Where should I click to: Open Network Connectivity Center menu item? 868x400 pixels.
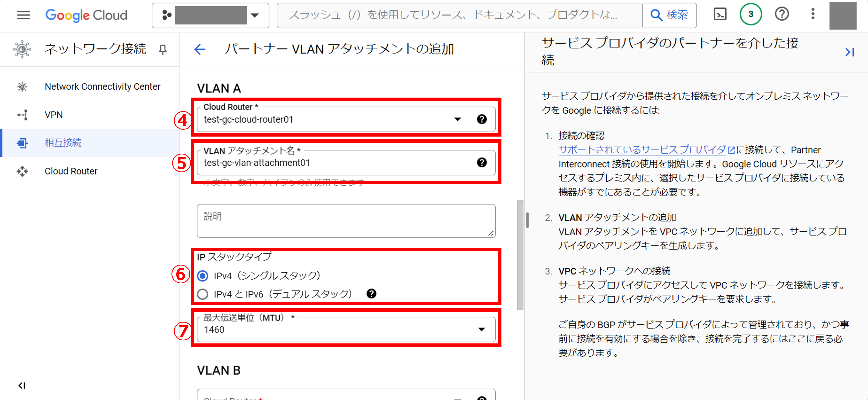(x=102, y=87)
